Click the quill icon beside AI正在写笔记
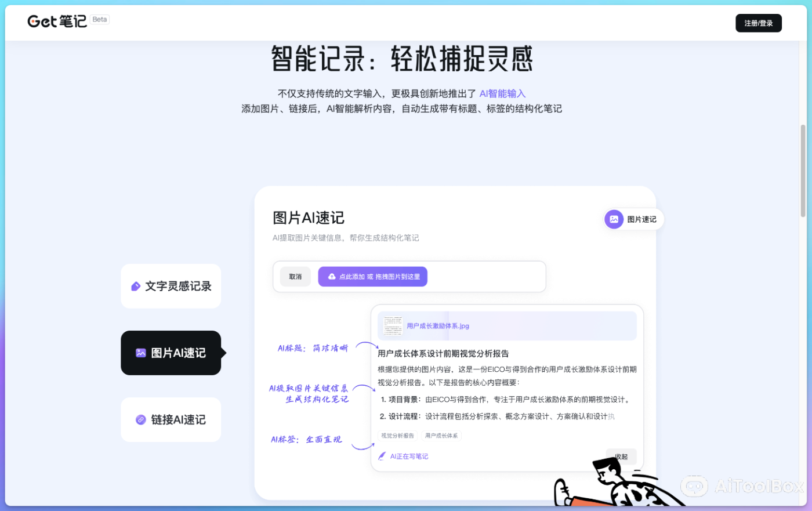This screenshot has width=812, height=511. point(382,456)
